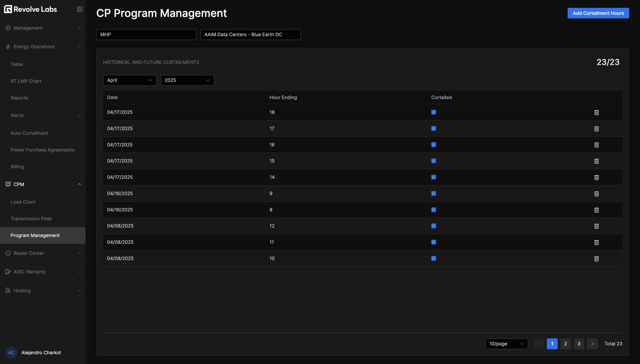
Task: Open the April month dropdown
Action: [x=130, y=80]
